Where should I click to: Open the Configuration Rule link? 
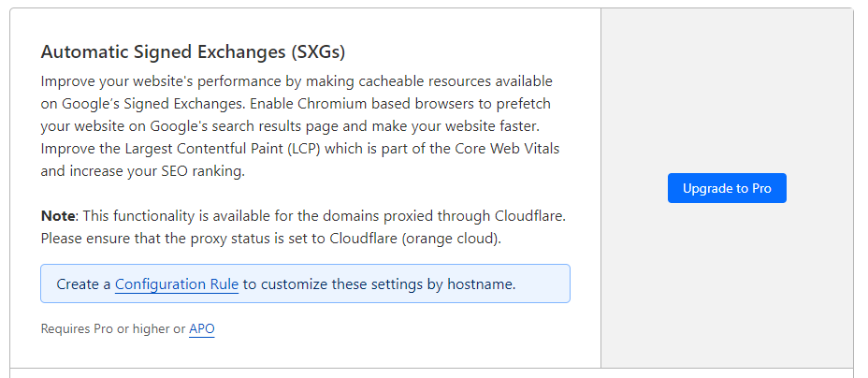[x=177, y=283]
